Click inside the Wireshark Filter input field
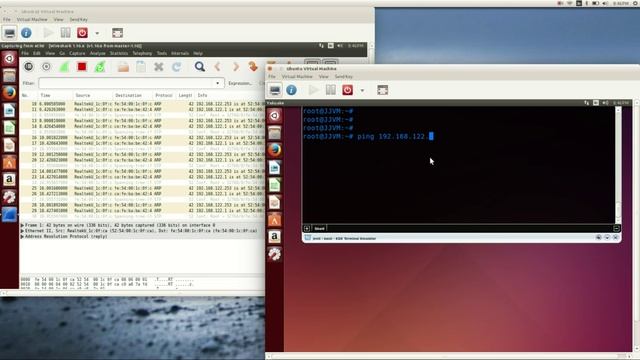 (126, 83)
